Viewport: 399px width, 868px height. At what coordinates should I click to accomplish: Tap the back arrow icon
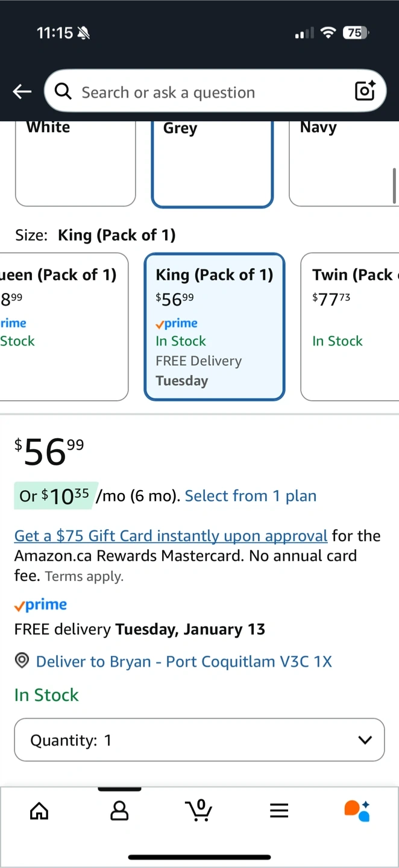(x=22, y=92)
